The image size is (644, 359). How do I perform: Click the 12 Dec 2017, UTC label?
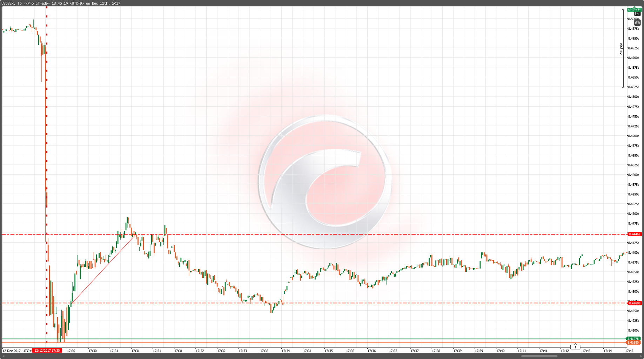[17, 351]
